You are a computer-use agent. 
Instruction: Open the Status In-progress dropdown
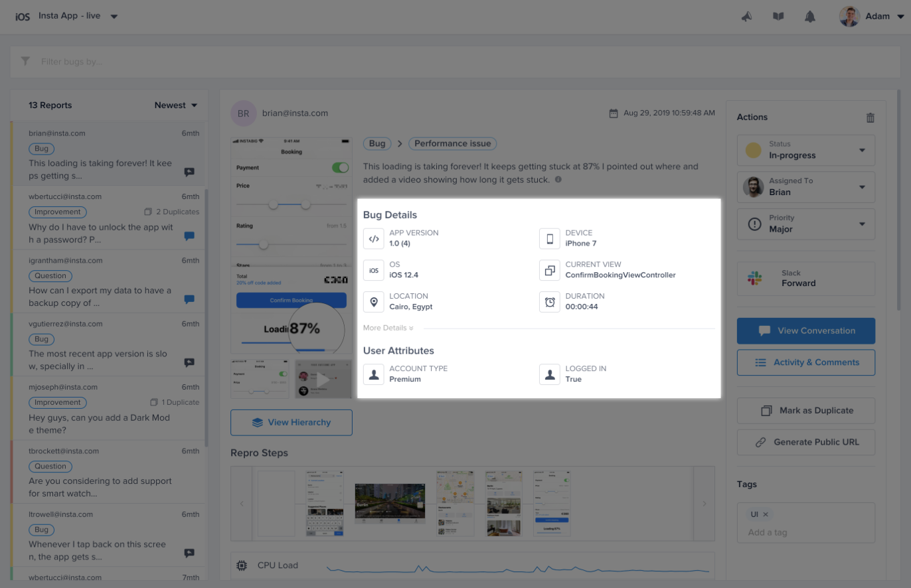[805, 150]
